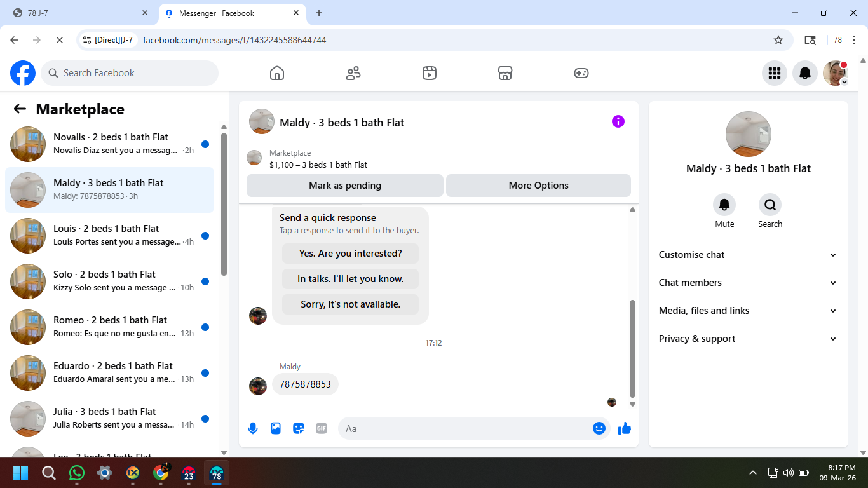Open the Facebook menu grid icon

(x=775, y=73)
